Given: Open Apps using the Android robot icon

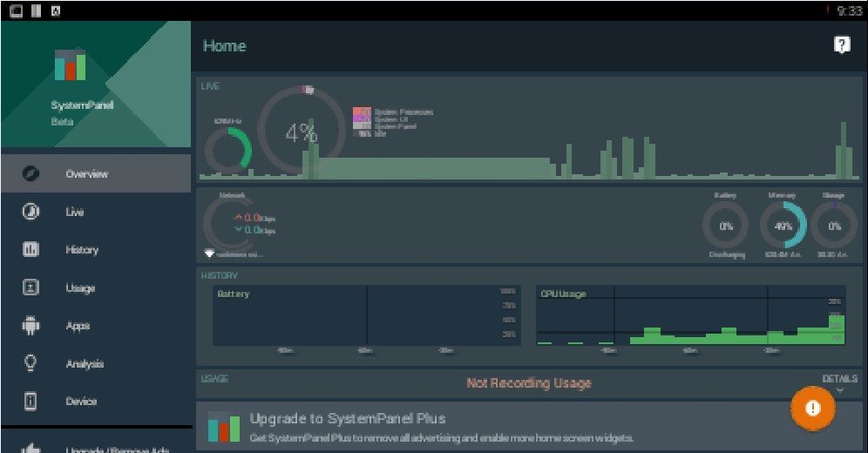Looking at the screenshot, I should click(31, 326).
